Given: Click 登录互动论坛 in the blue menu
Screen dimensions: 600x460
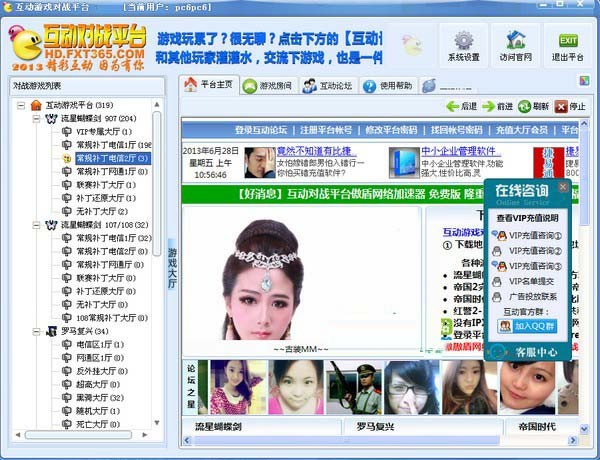Looking at the screenshot, I should tap(261, 130).
